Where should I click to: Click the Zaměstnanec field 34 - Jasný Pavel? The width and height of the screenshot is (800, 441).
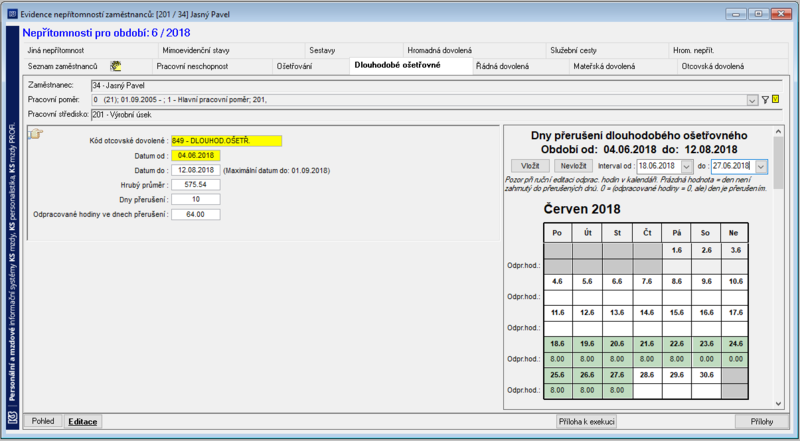point(436,86)
